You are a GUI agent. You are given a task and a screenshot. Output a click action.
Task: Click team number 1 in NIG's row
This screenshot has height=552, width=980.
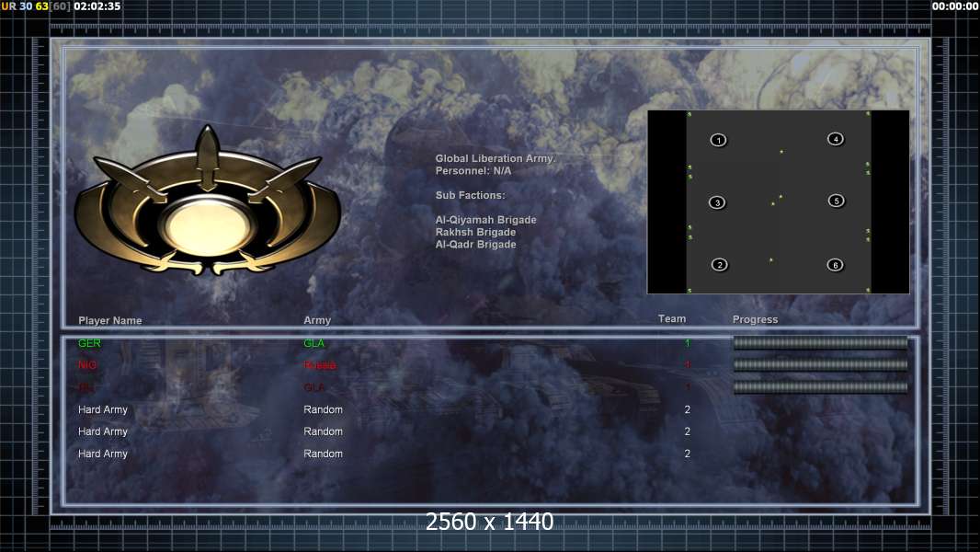pos(687,365)
